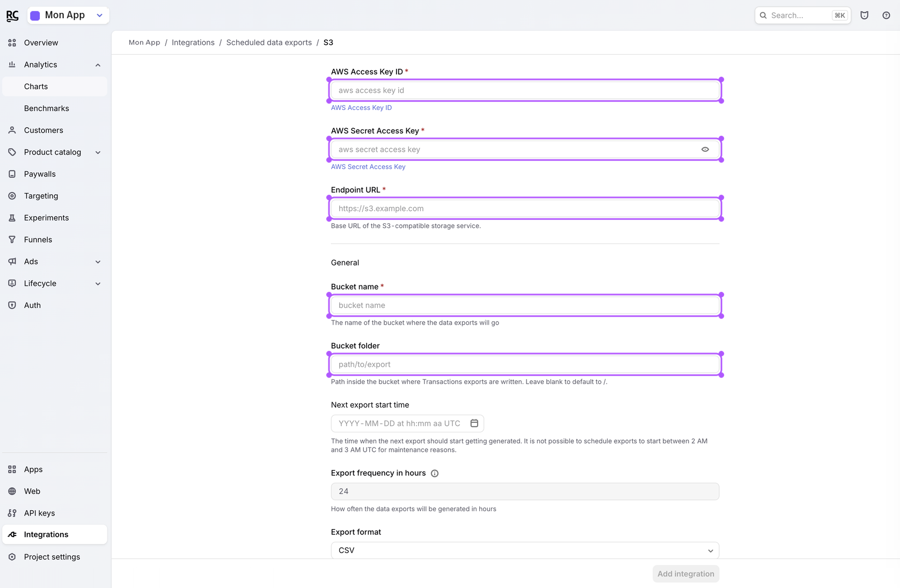Screen dimensions: 900x588
Task: Click the Scheduled data exports breadcrumb
Action: point(269,42)
